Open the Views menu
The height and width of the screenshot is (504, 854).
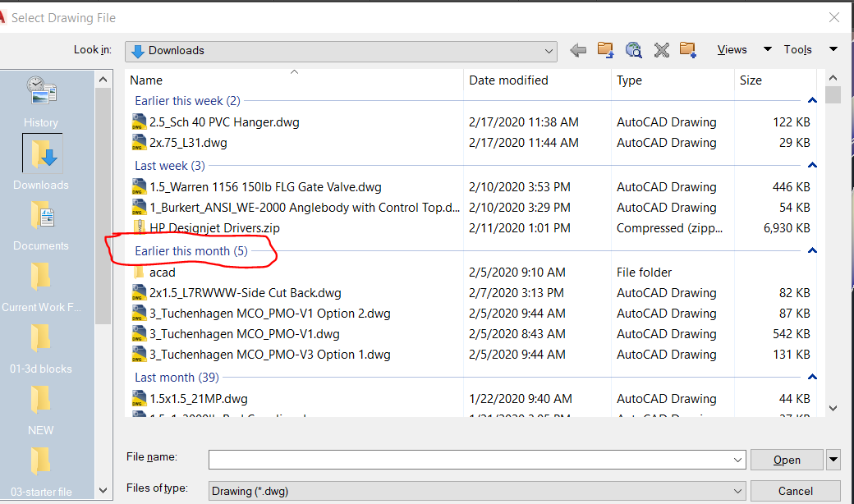[x=744, y=49]
